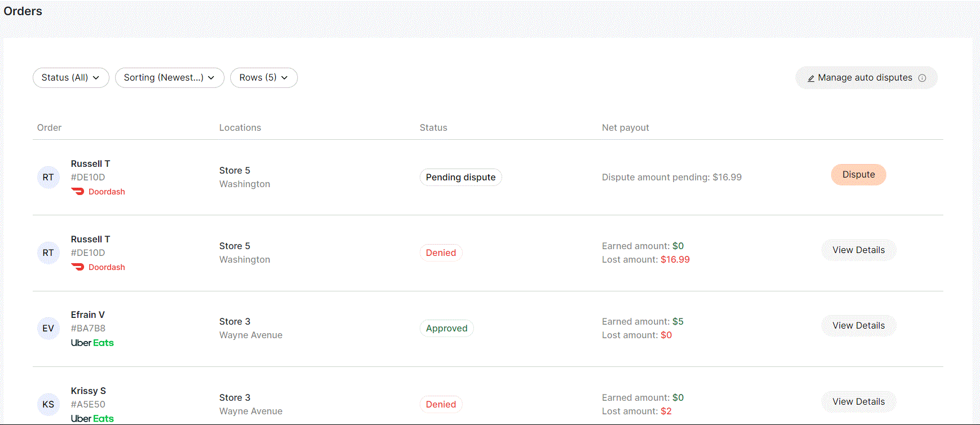
Task: Click the Approved status badge
Action: pos(446,329)
